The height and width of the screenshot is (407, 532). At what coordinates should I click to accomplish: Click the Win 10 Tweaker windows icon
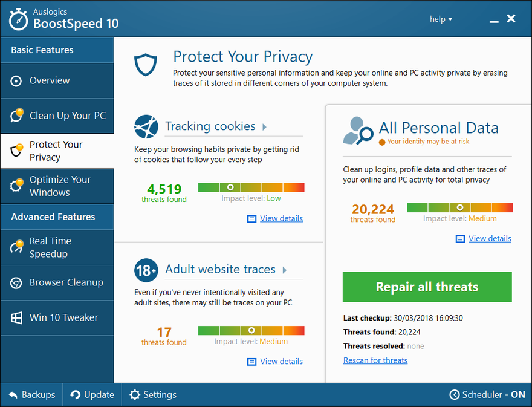(16, 317)
